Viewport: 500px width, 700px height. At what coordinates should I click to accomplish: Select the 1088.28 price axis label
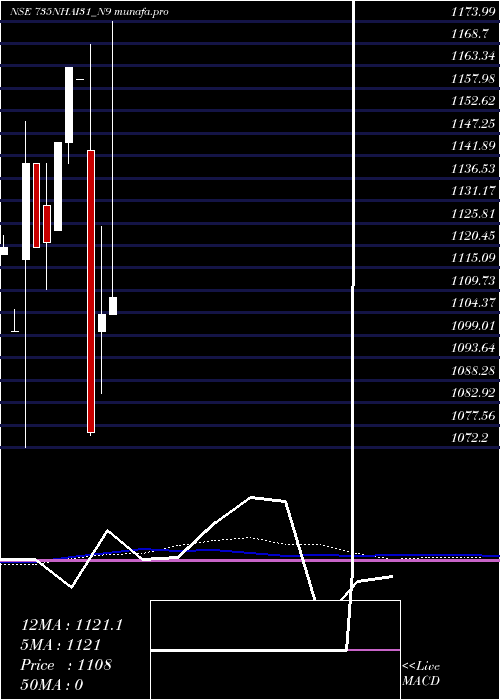[473, 371]
